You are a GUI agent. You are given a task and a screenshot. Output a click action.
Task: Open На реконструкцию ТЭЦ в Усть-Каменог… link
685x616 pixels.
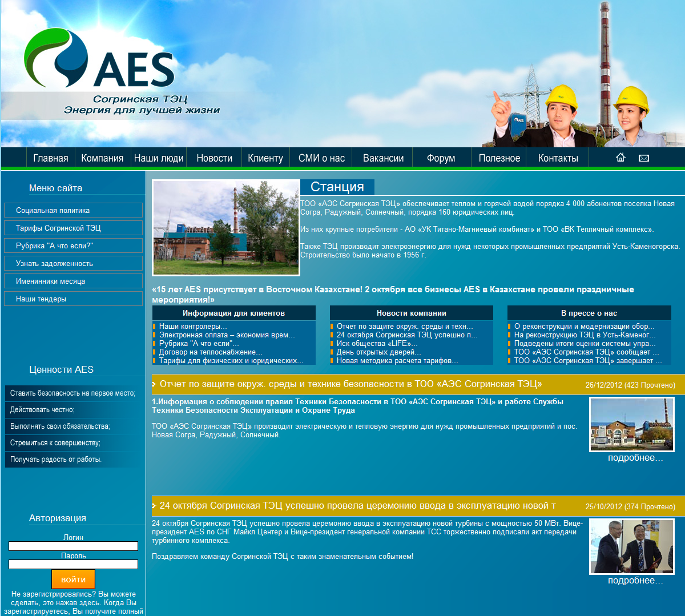pos(585,335)
